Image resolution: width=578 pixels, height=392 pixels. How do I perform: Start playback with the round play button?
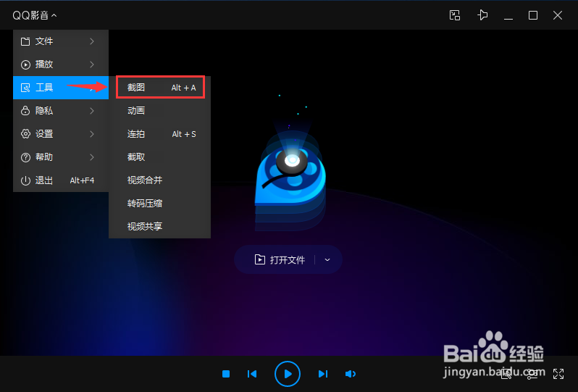coord(287,374)
